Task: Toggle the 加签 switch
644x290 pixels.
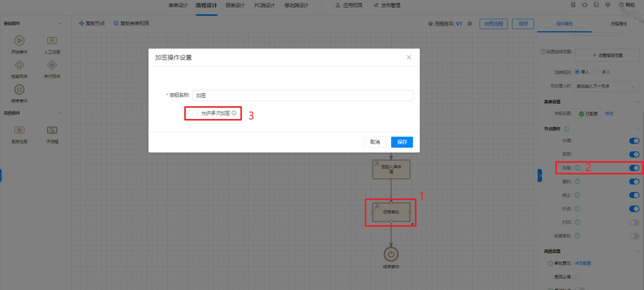Action: click(x=634, y=168)
